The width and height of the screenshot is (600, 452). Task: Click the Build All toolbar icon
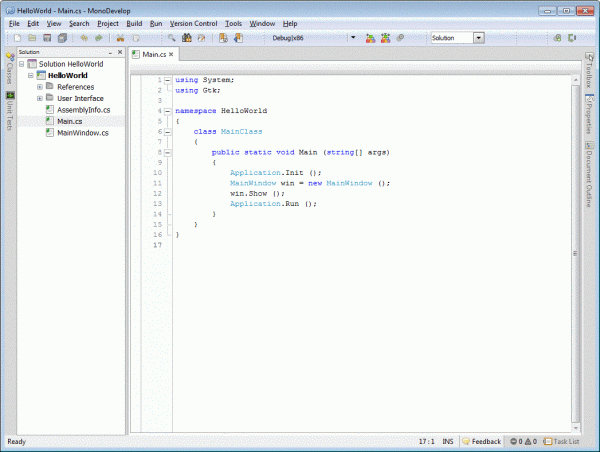point(370,38)
